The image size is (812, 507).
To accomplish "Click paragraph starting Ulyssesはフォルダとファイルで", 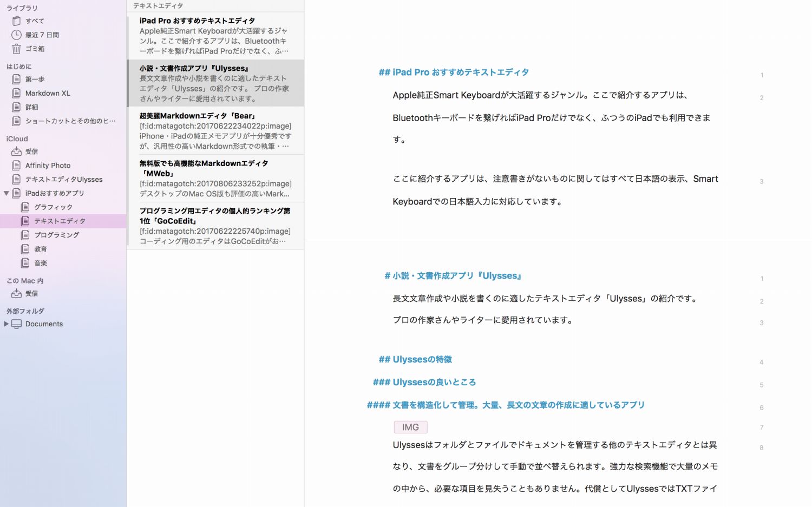I will (555, 466).
